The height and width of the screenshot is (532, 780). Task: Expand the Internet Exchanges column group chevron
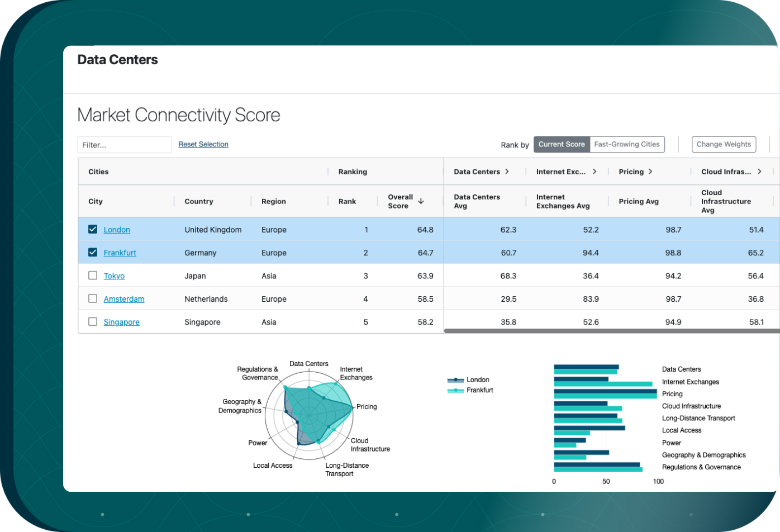pyautogui.click(x=594, y=172)
